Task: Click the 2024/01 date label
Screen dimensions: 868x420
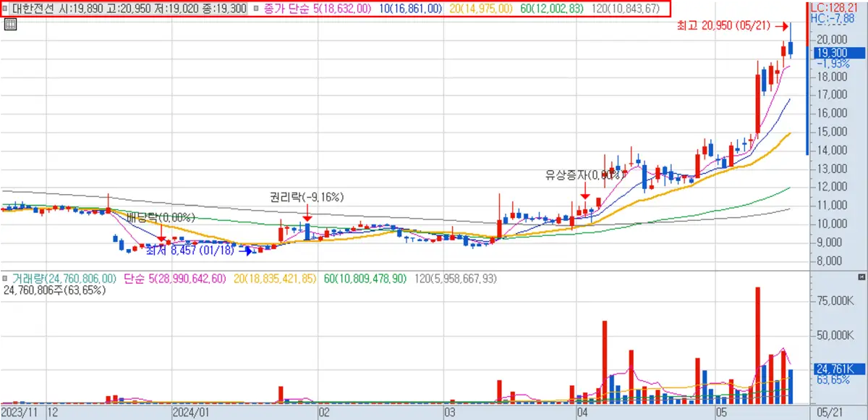Action: (191, 412)
